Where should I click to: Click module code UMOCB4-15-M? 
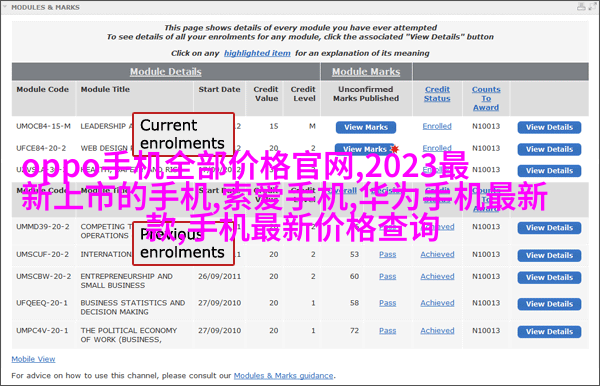(43, 126)
